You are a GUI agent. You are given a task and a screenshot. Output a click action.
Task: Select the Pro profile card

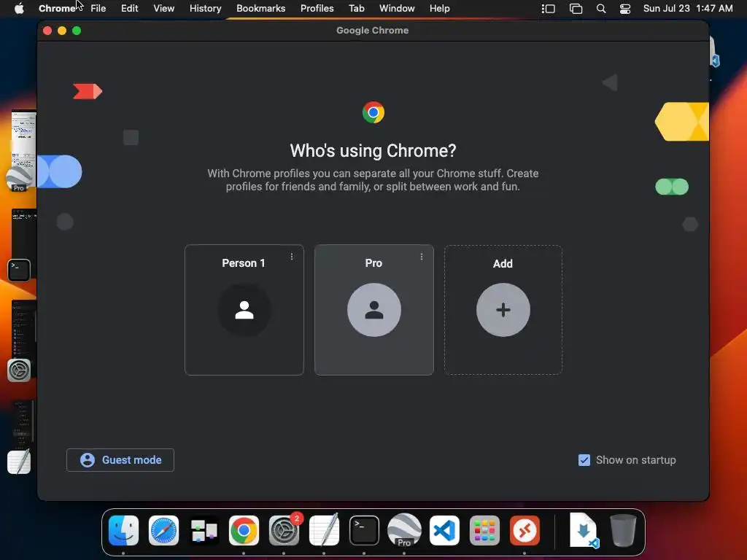tap(374, 310)
